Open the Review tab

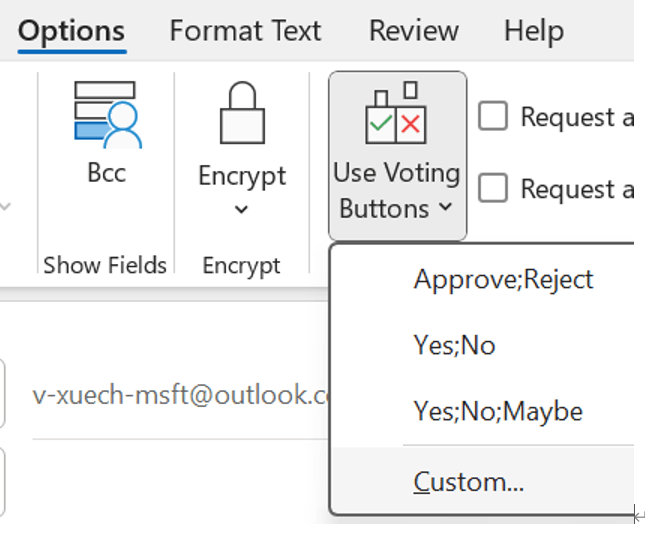(x=414, y=31)
